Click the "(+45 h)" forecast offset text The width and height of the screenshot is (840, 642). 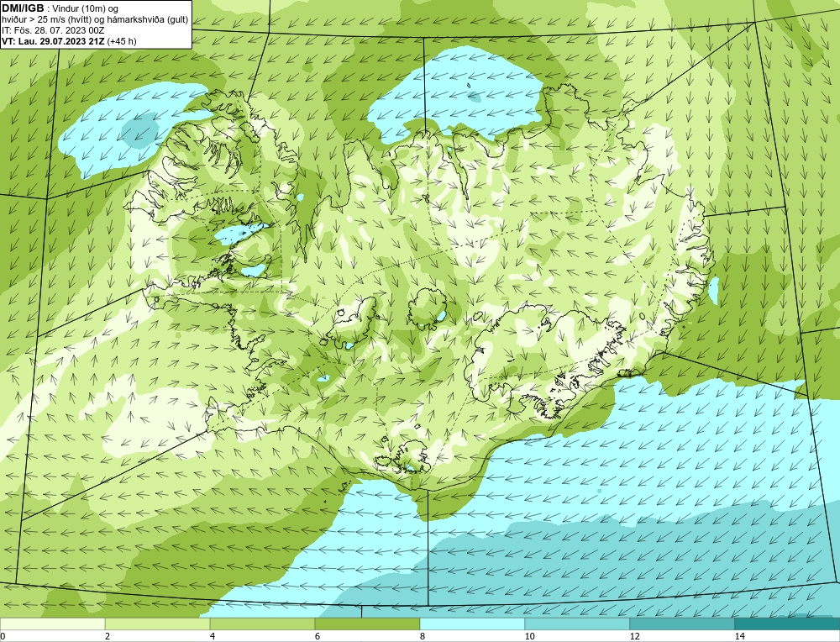tap(122, 41)
